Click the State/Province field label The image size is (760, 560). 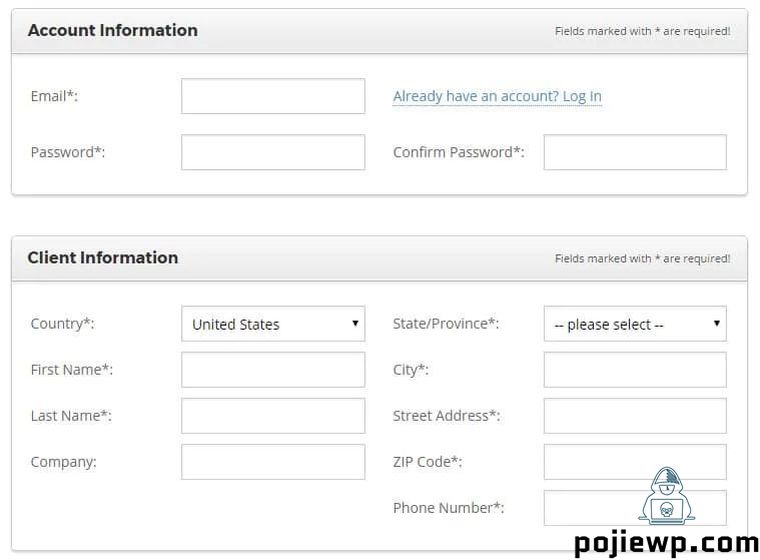pos(445,324)
